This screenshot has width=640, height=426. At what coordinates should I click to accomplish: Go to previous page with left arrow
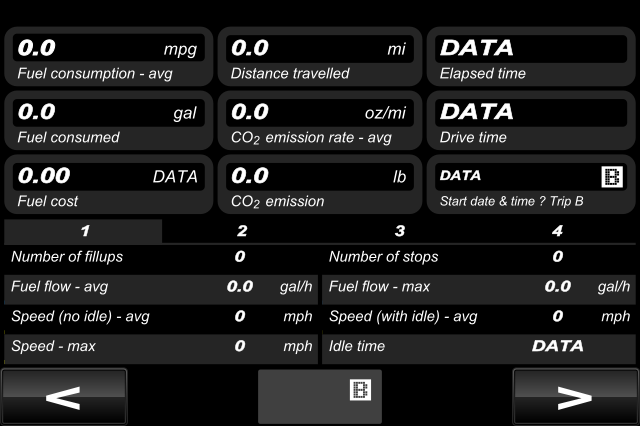tap(64, 397)
